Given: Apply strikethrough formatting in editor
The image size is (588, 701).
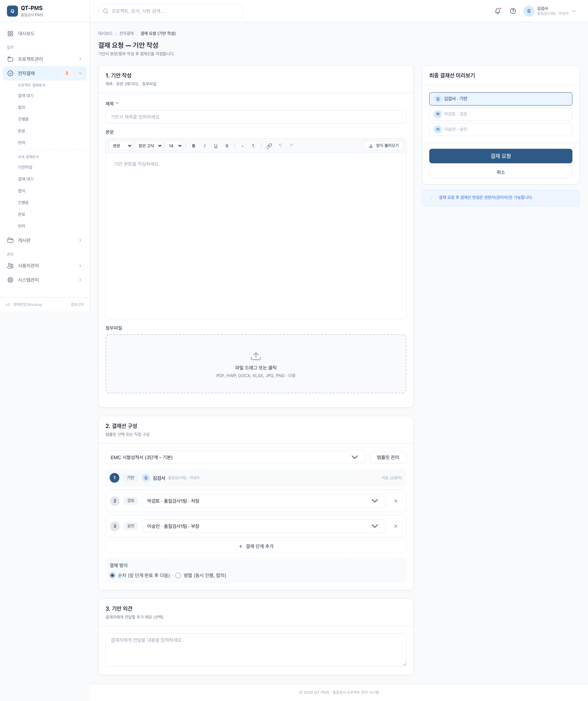Looking at the screenshot, I should click(x=227, y=146).
